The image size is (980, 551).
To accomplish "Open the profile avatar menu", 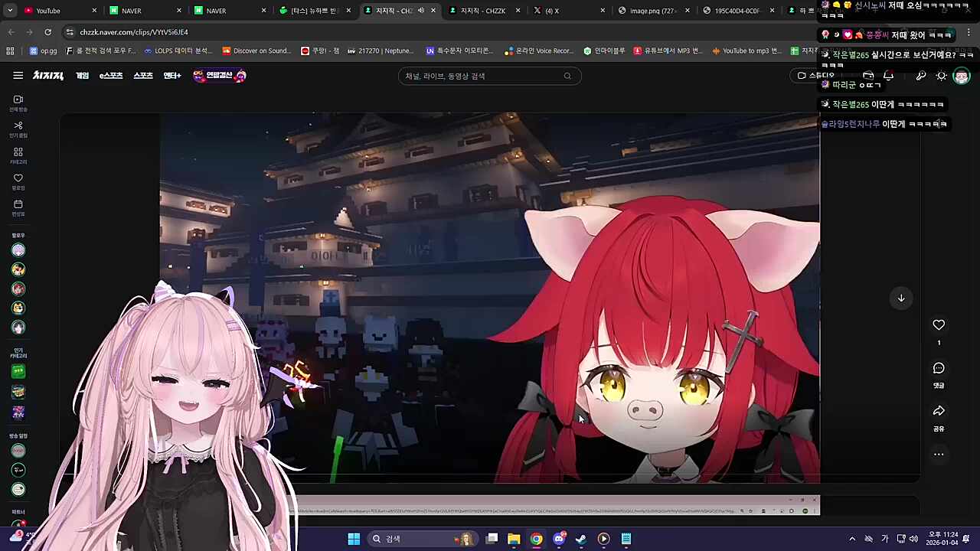I will click(962, 76).
